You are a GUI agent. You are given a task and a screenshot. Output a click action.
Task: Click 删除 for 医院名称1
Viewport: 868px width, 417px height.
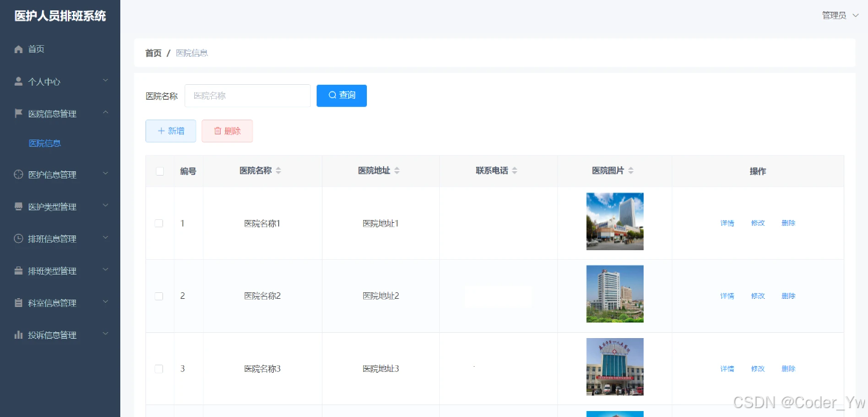tap(788, 223)
